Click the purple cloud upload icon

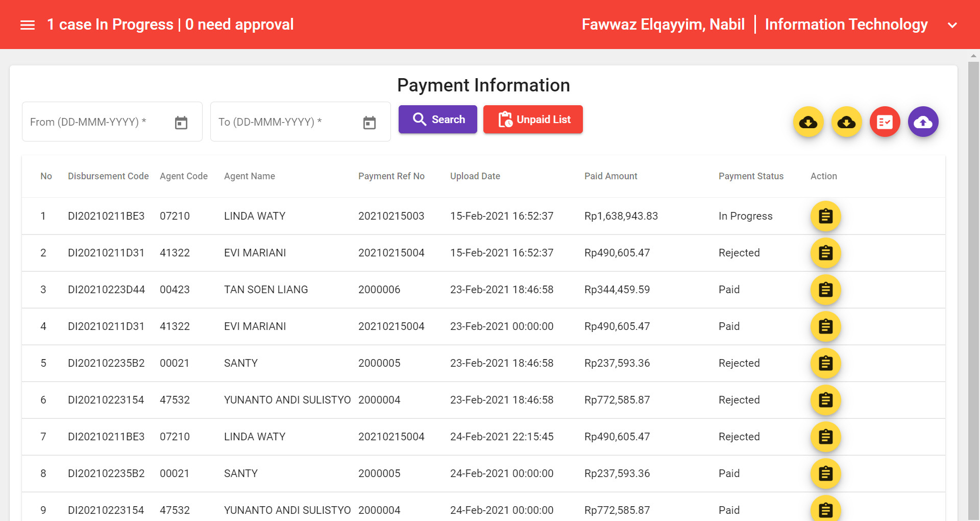[923, 122]
